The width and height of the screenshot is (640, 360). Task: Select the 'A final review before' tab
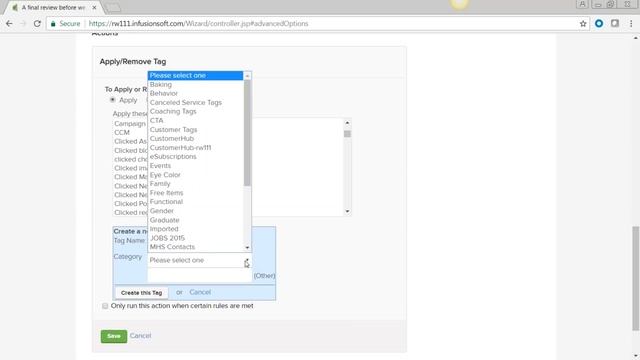click(x=53, y=7)
